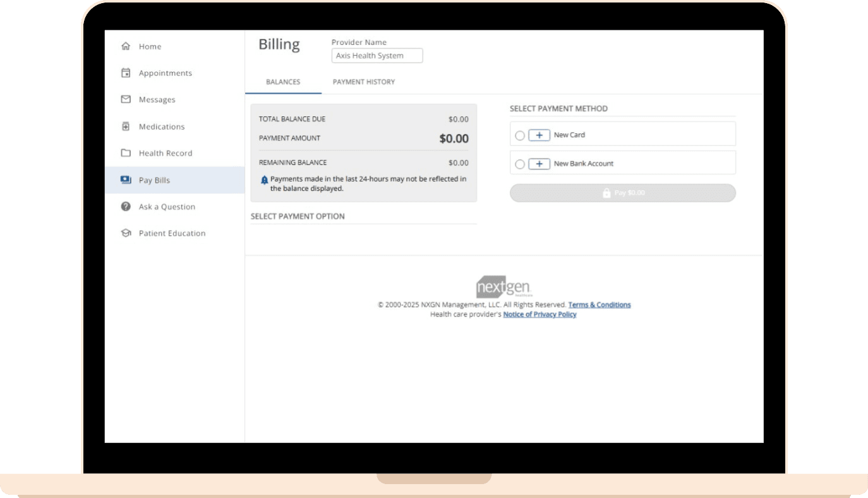Click the Pay Bills money icon
The height and width of the screenshot is (498, 868).
(126, 180)
